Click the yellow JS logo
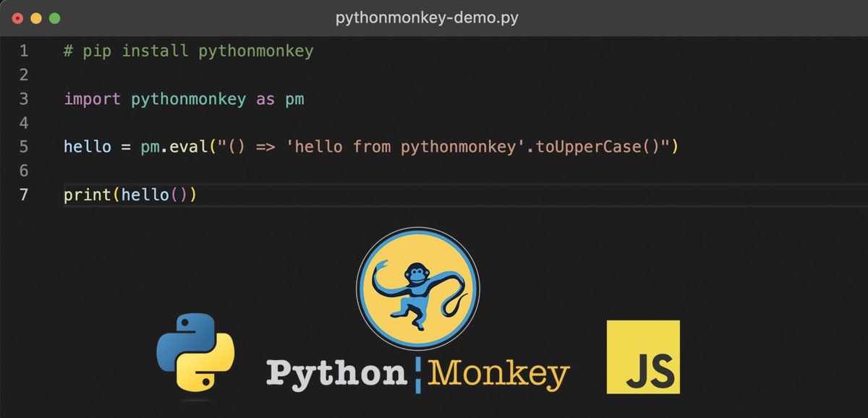Viewport: 868px width, 418px height. [x=643, y=357]
